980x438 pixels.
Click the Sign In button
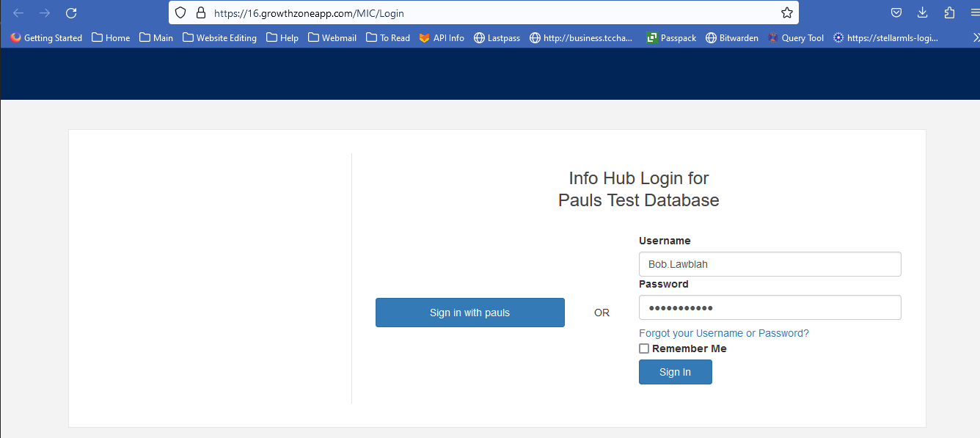click(x=675, y=372)
